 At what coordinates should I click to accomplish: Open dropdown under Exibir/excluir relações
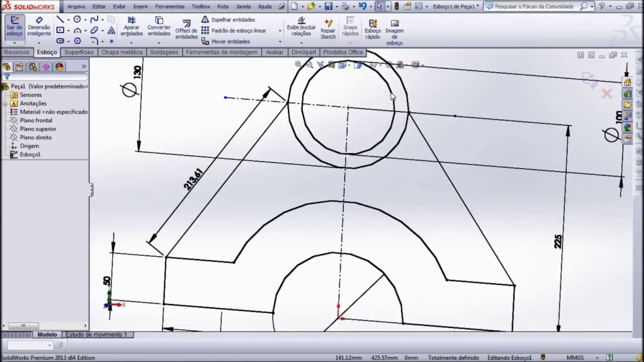click(x=301, y=43)
